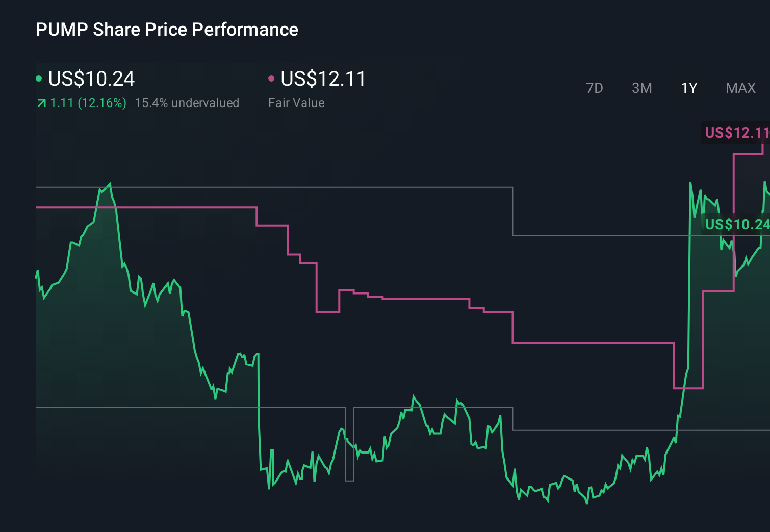Expand the MAX time range view
Screen dimensions: 770x532
[x=740, y=88]
